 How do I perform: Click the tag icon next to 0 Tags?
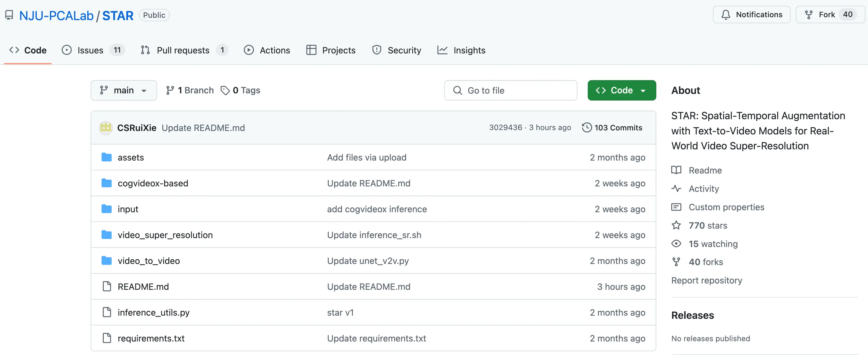point(225,90)
